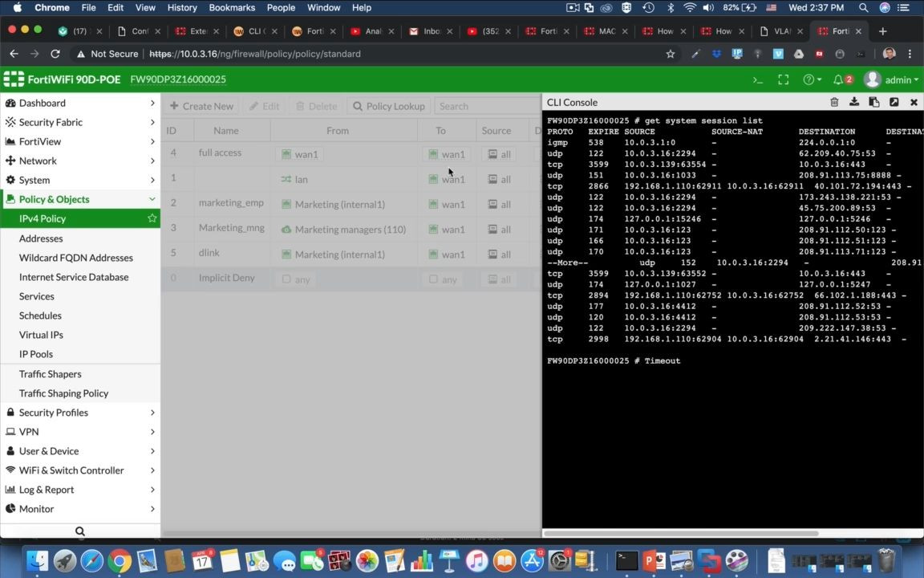Screen dimensions: 924x578
Task: Enter fullscreen mode using header icon
Action: (x=784, y=80)
